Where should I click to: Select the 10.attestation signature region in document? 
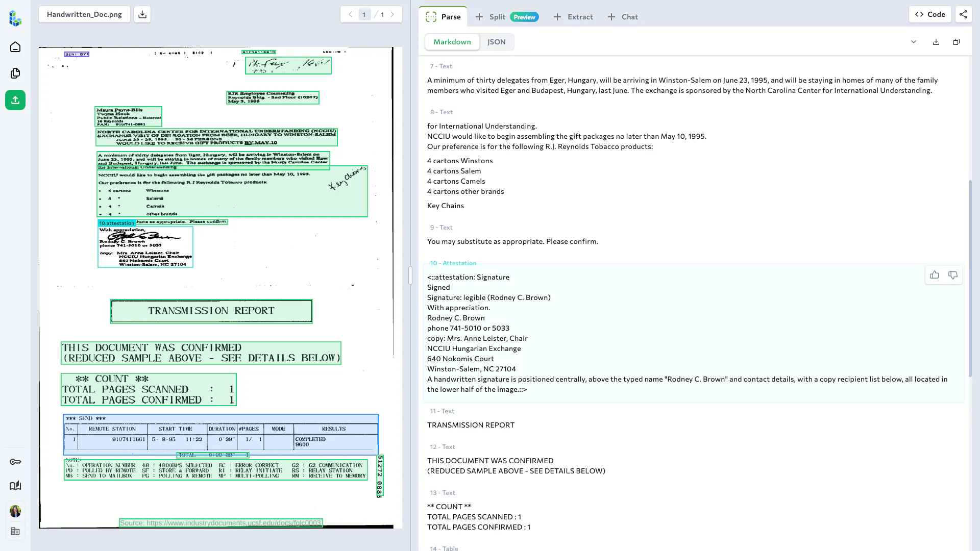coord(145,247)
